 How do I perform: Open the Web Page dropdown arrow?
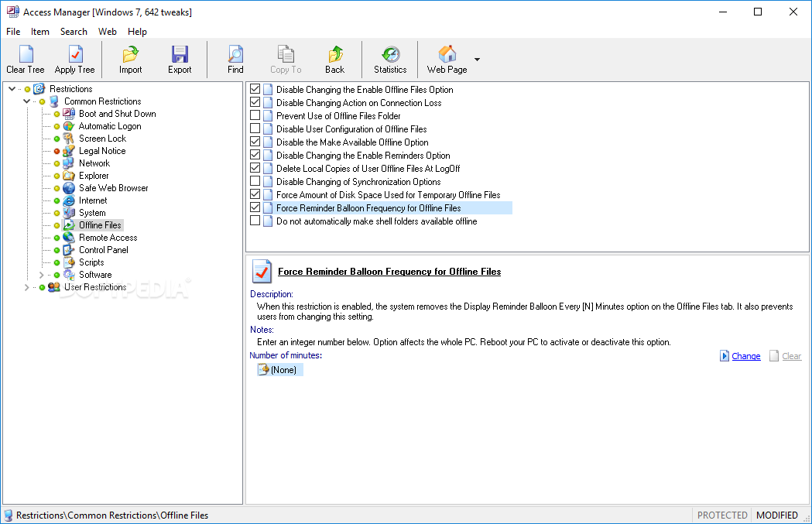[x=477, y=59]
